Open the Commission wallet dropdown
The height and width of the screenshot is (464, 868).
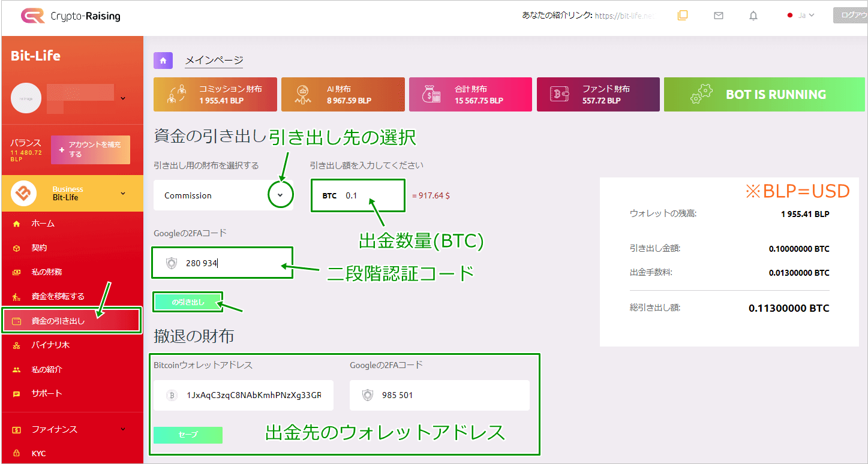pyautogui.click(x=223, y=195)
